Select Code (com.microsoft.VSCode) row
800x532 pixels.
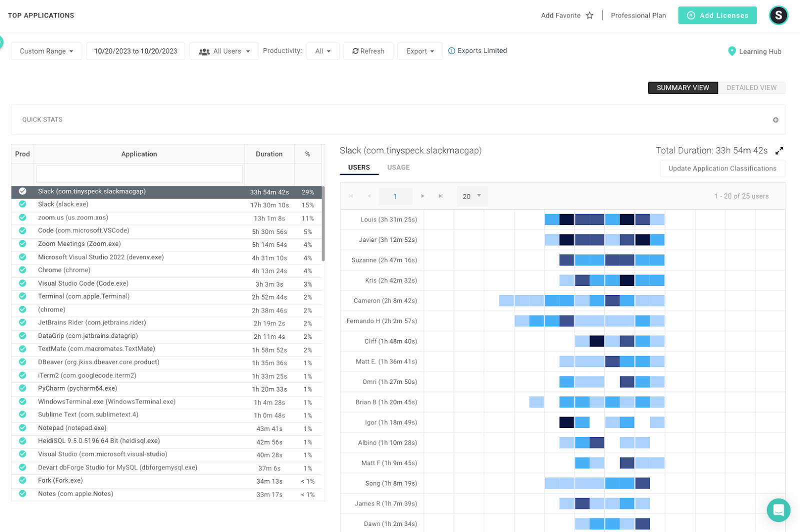(x=167, y=231)
